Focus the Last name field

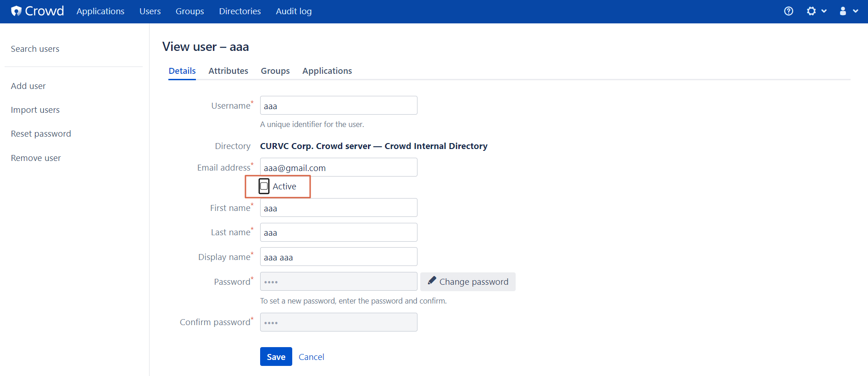(339, 232)
